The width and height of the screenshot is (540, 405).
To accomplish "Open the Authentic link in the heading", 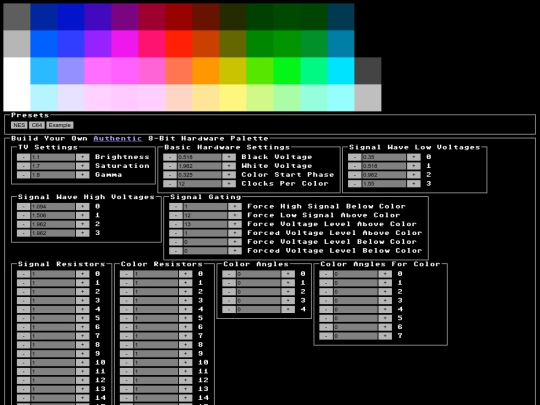I will click(117, 138).
